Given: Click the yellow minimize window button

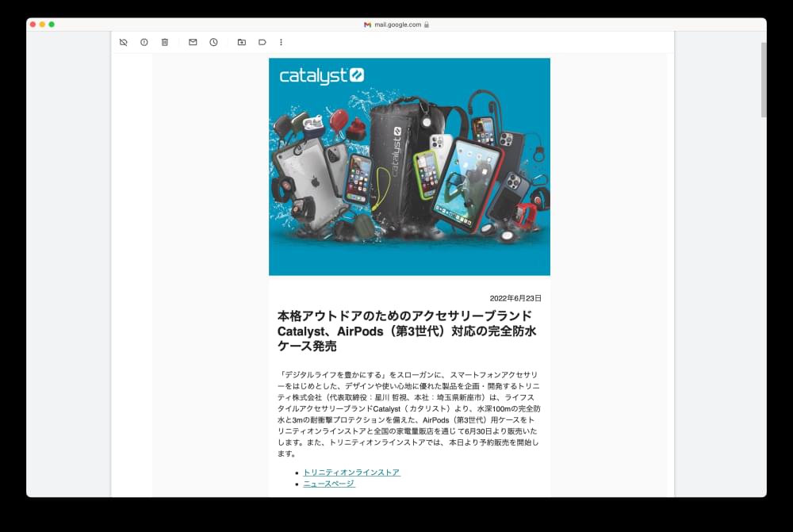Looking at the screenshot, I should pos(42,25).
